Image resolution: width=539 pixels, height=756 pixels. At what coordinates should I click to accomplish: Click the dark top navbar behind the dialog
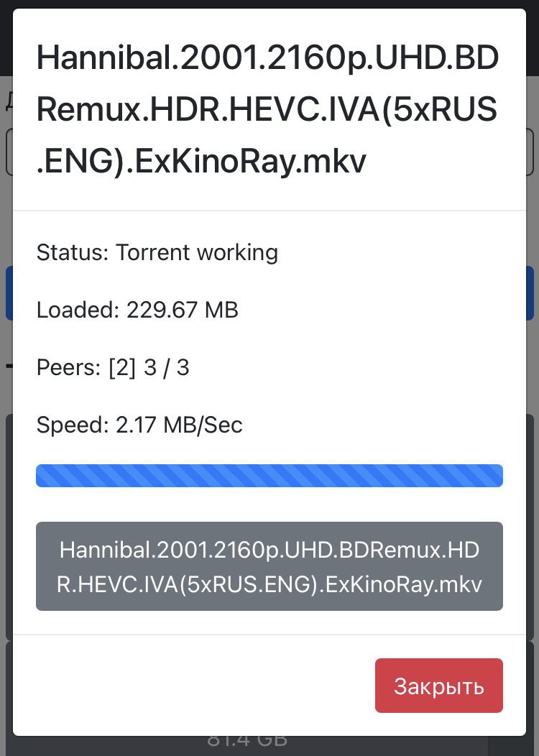point(269,4)
